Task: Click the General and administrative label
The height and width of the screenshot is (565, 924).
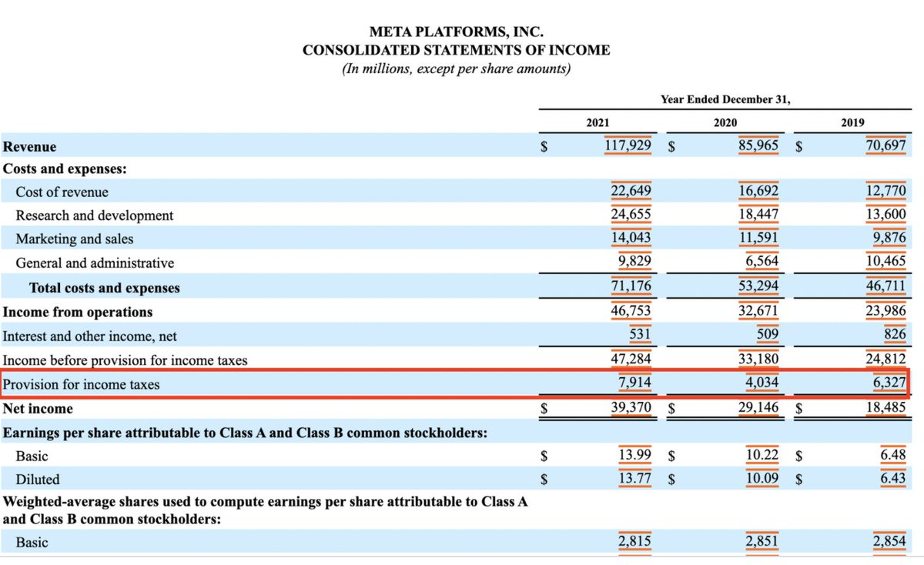Action: tap(95, 262)
